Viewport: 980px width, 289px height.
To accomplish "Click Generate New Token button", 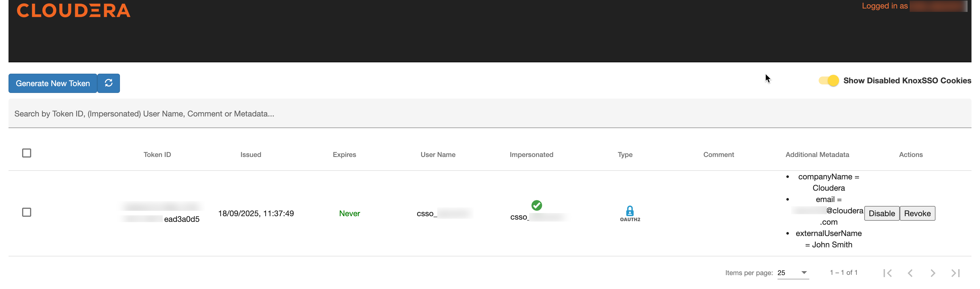I will (x=53, y=83).
